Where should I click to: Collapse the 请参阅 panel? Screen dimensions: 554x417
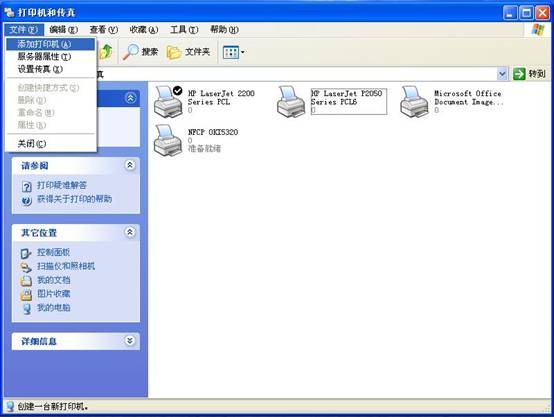130,165
